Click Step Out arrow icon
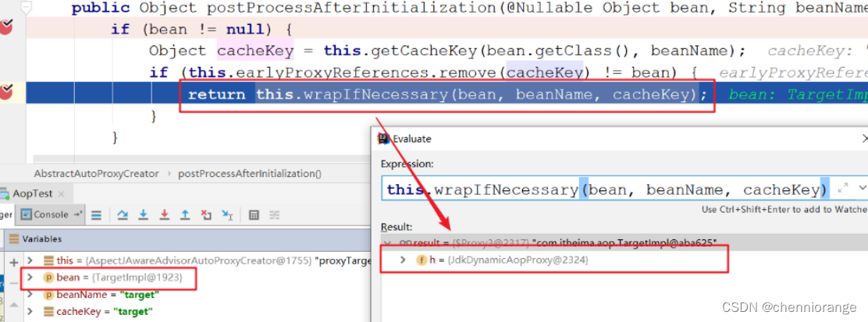Viewport: 868px width, 322px height. point(185,215)
